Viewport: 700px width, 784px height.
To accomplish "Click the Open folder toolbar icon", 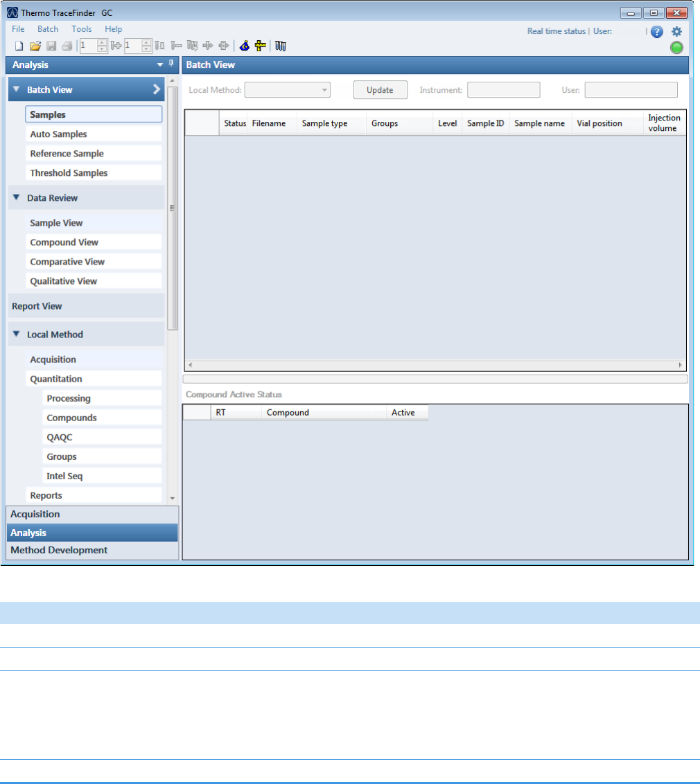I will [35, 46].
